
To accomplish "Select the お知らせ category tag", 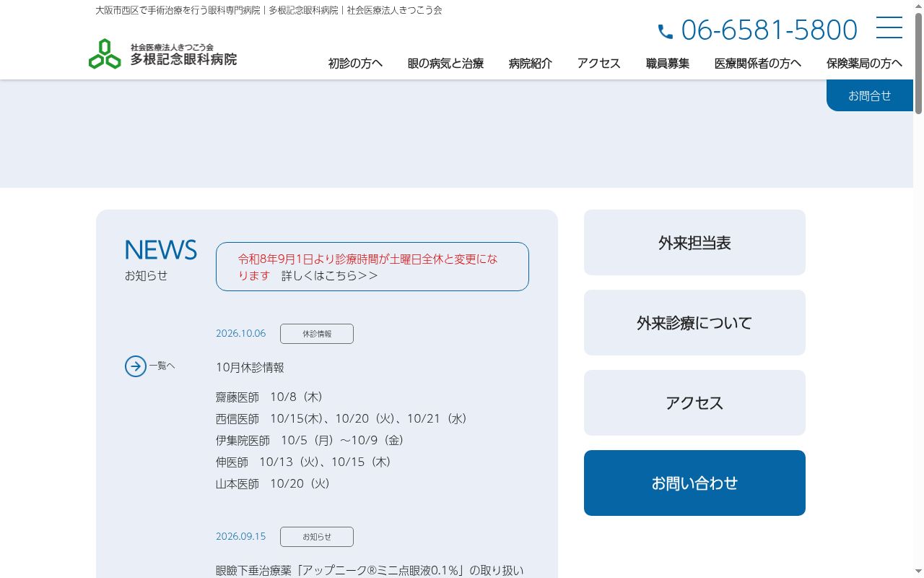I will [317, 537].
